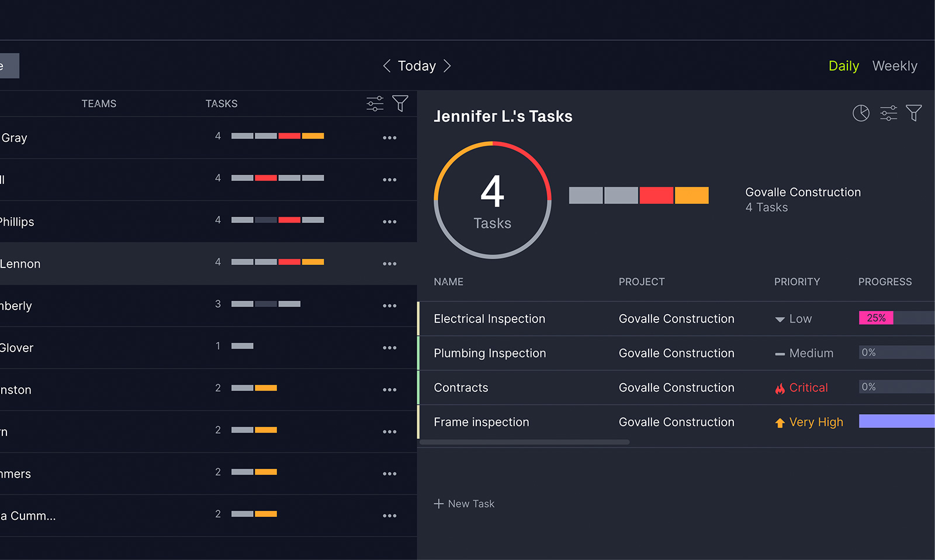This screenshot has height=560, width=935.
Task: Switch to the Weekly view tab
Action: 895,66
